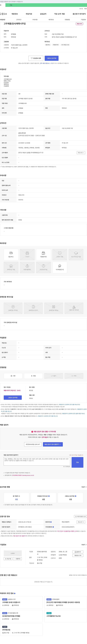This screenshot has height=644, width=87.
Task: Click the 모성보호시설 benefit icon
Action: pos(43,267)
